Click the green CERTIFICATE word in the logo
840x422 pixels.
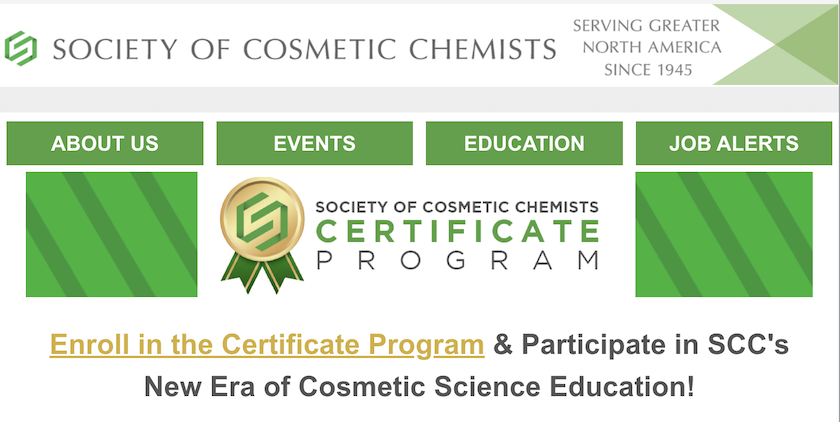point(457,232)
